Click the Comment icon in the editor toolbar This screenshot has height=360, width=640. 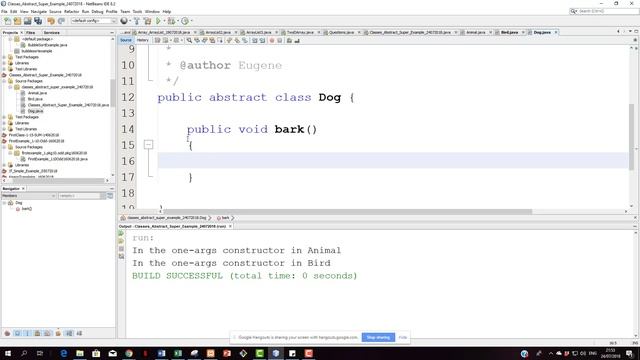pos(289,40)
